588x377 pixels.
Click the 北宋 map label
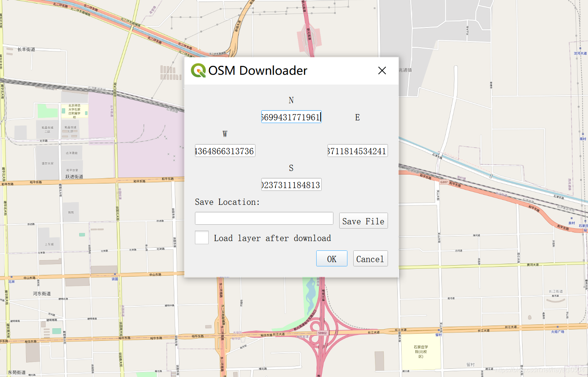pyautogui.click(x=11, y=282)
